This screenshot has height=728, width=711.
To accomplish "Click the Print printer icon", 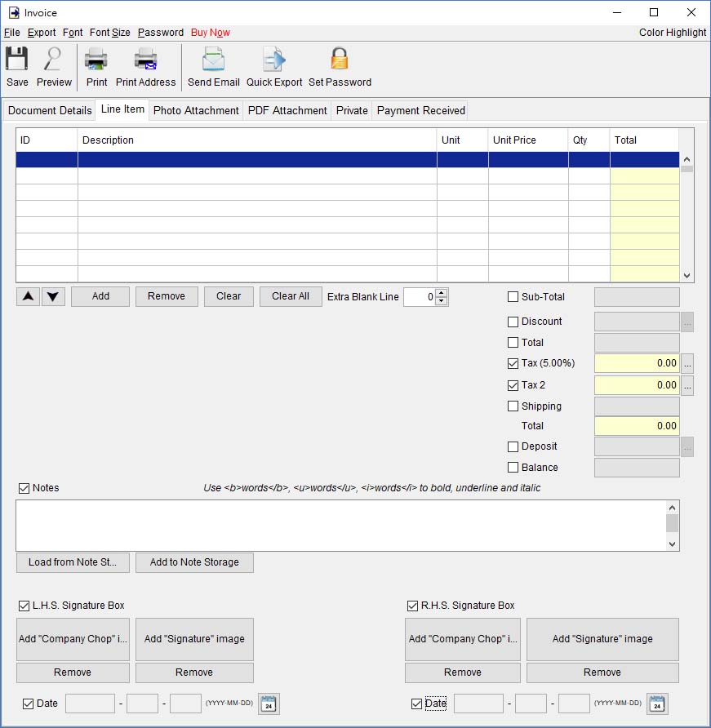I will (x=96, y=59).
